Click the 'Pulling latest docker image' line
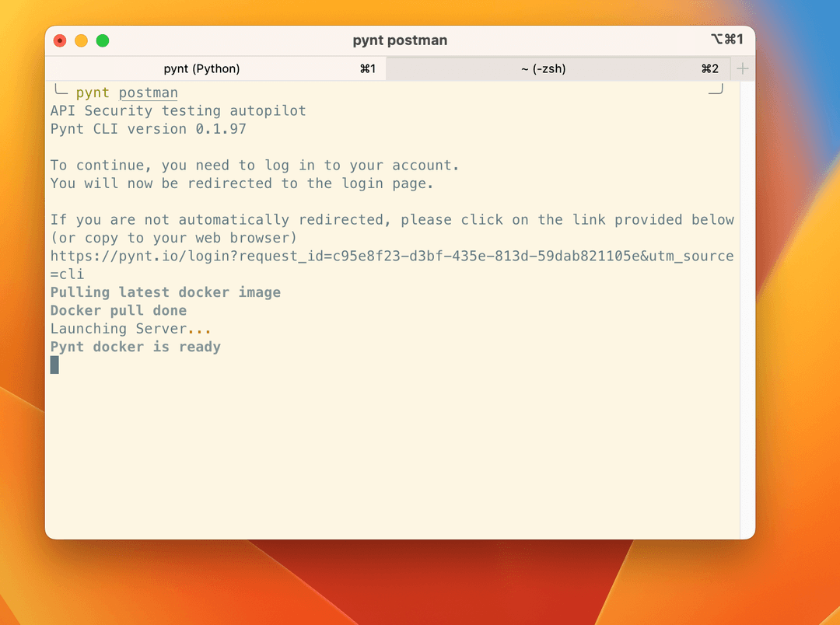This screenshot has width=840, height=625. click(165, 292)
